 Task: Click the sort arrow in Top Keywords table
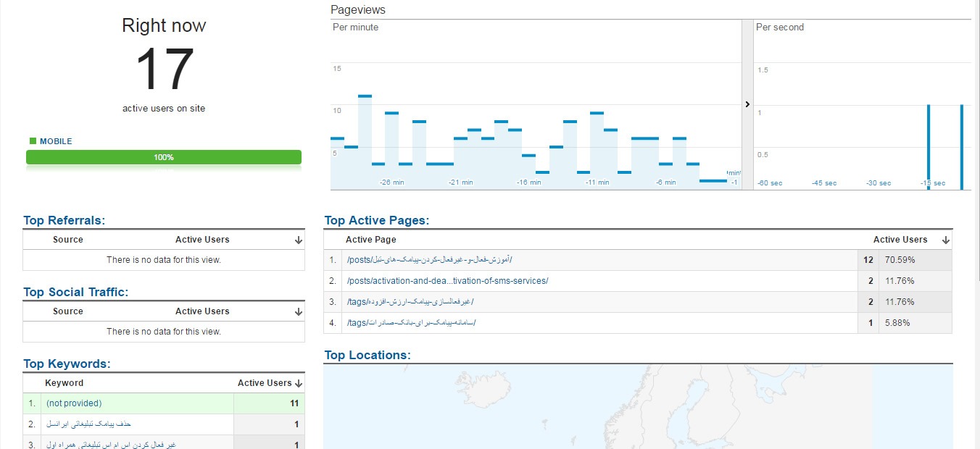pos(299,384)
